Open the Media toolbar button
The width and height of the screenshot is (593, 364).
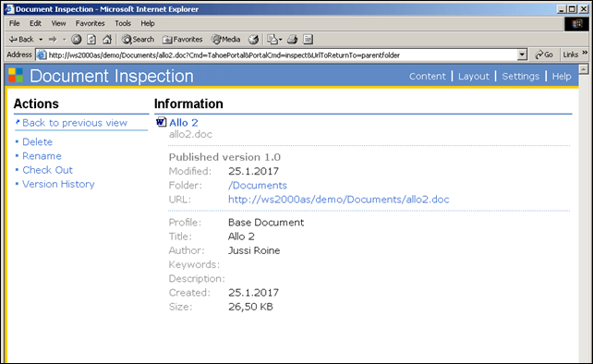[225, 40]
